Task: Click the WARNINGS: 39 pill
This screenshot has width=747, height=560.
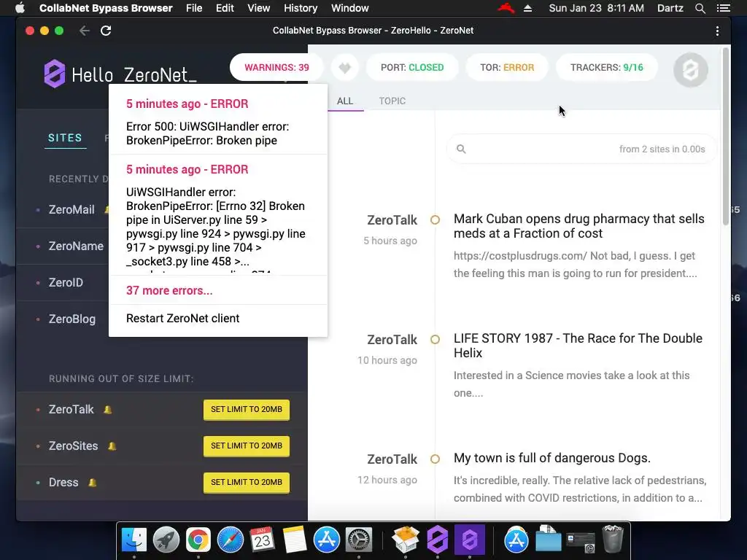Action: coord(276,68)
